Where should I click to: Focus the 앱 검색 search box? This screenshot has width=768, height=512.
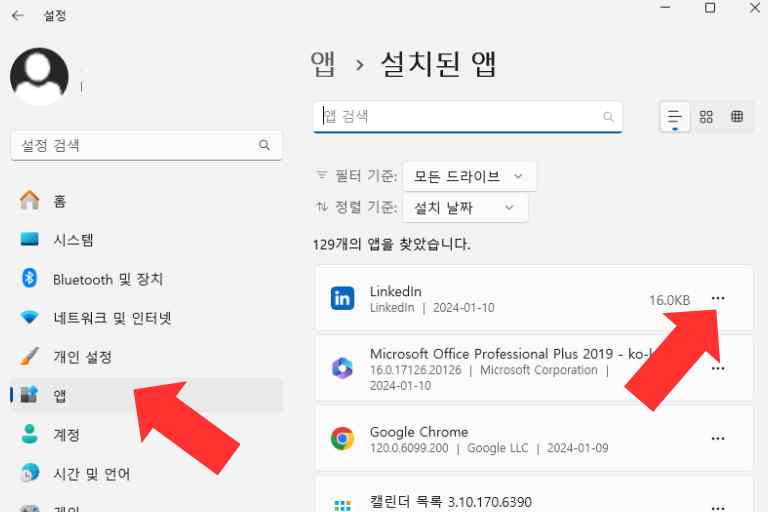click(x=468, y=117)
